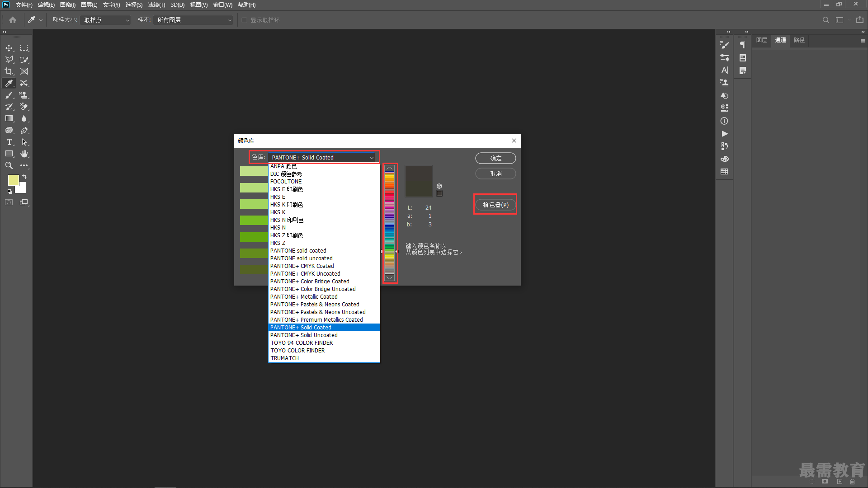868x488 pixels.
Task: Open the Info panel icon
Action: [724, 121]
